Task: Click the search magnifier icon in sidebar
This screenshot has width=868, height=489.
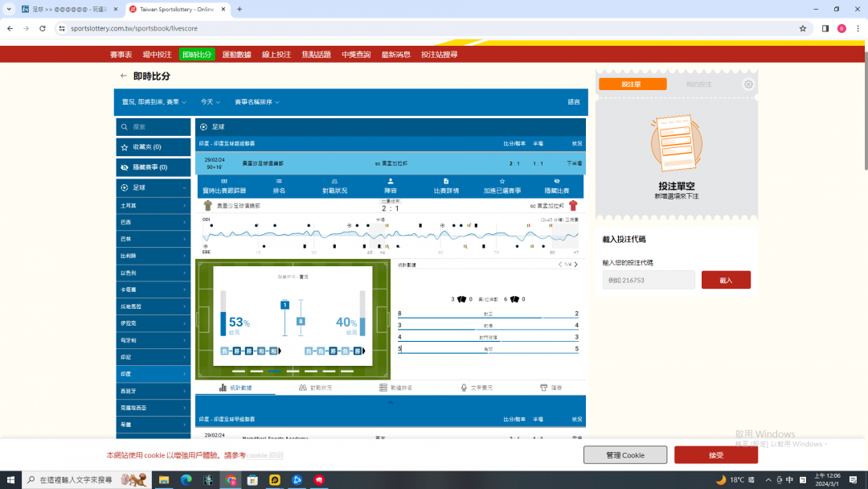Action: (125, 127)
